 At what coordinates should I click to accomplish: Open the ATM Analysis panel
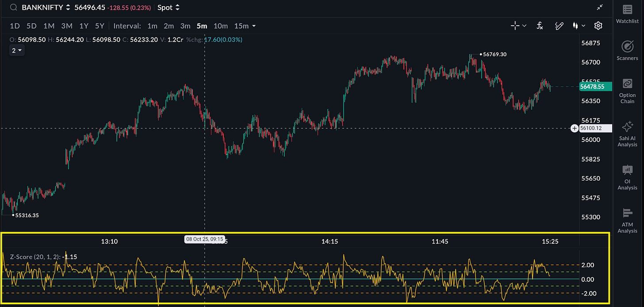tap(627, 220)
